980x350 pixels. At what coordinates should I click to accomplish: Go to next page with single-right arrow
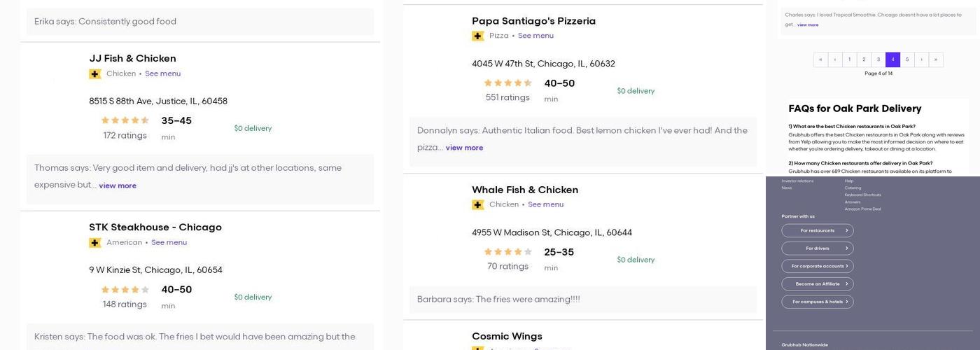(921, 59)
